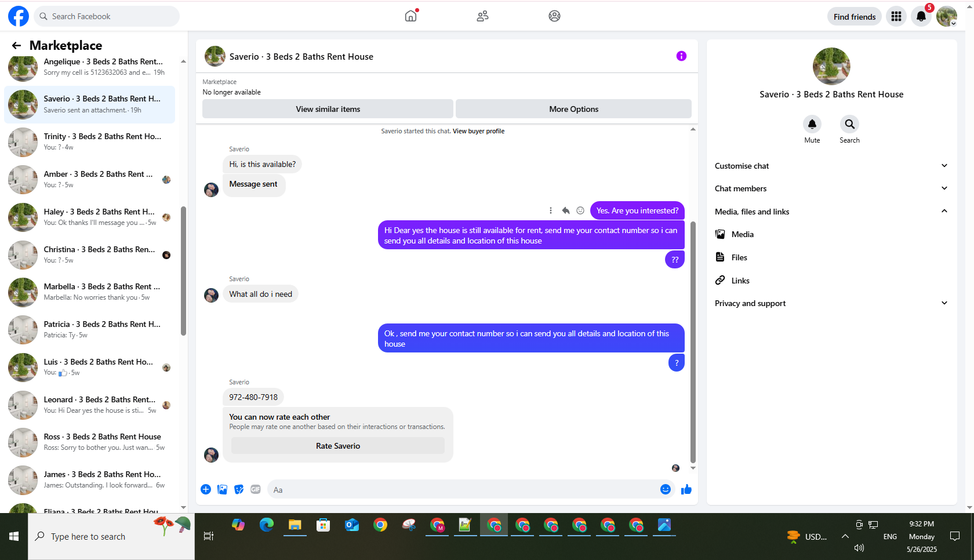Click the phone number 972-480-7918 message
Screen dimensions: 974x560
coord(253,397)
